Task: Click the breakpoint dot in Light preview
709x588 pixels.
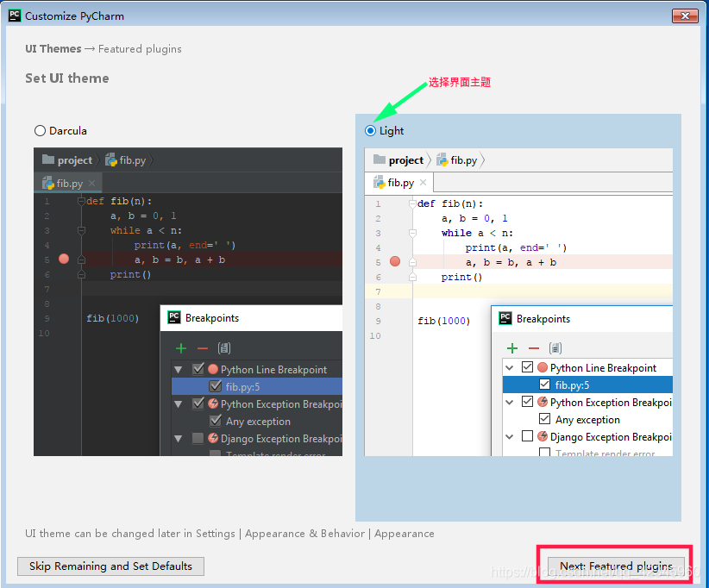Action: coord(395,261)
